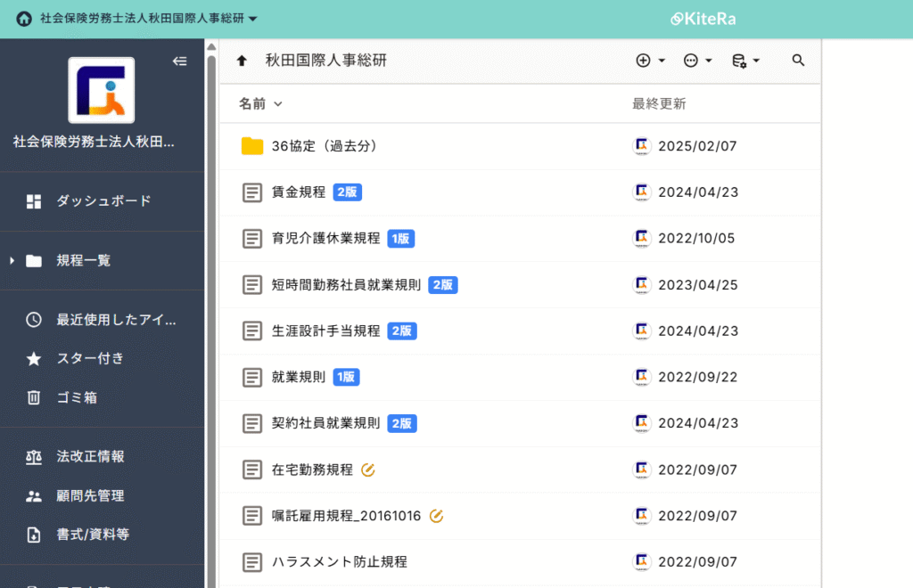This screenshot has width=913, height=588.
Task: Collapse the sidebar with the arrow icon
Action: [179, 61]
